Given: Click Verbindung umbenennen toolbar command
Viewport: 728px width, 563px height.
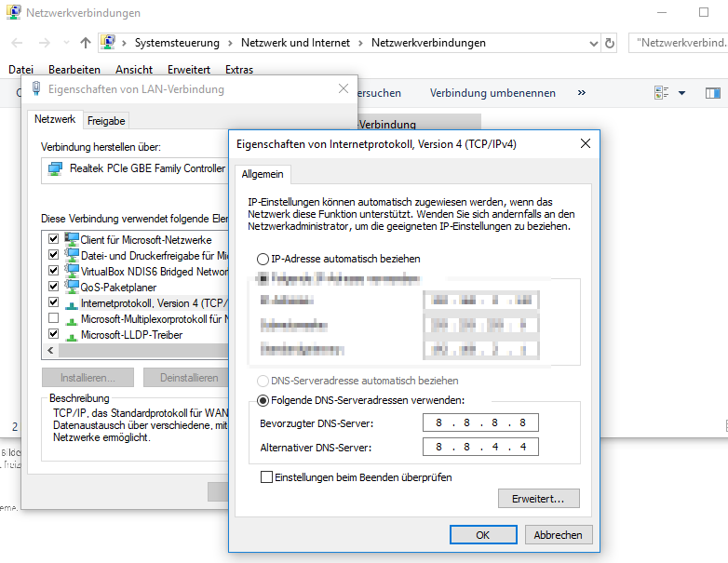Looking at the screenshot, I should (x=492, y=93).
